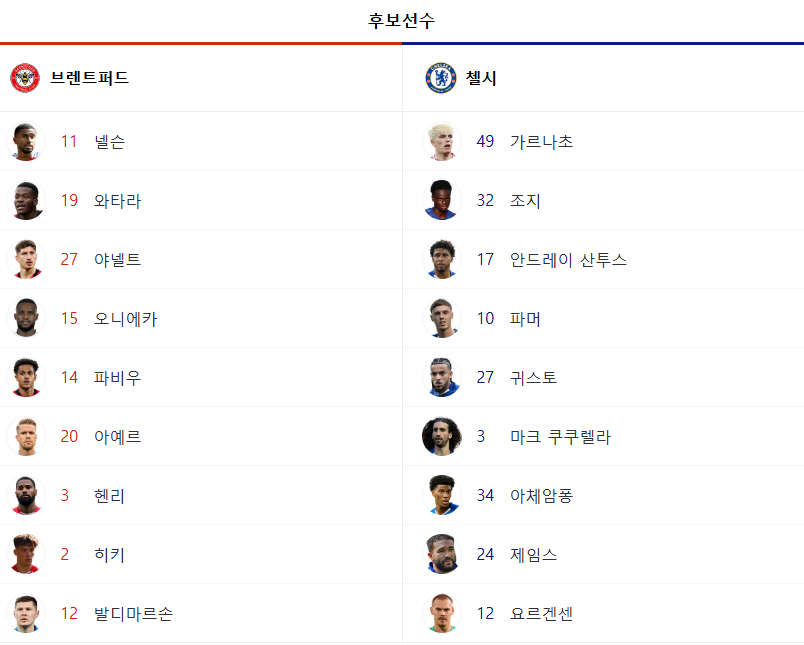Select 가르나초 player avatar
This screenshot has height=645, width=804.
pyautogui.click(x=442, y=142)
